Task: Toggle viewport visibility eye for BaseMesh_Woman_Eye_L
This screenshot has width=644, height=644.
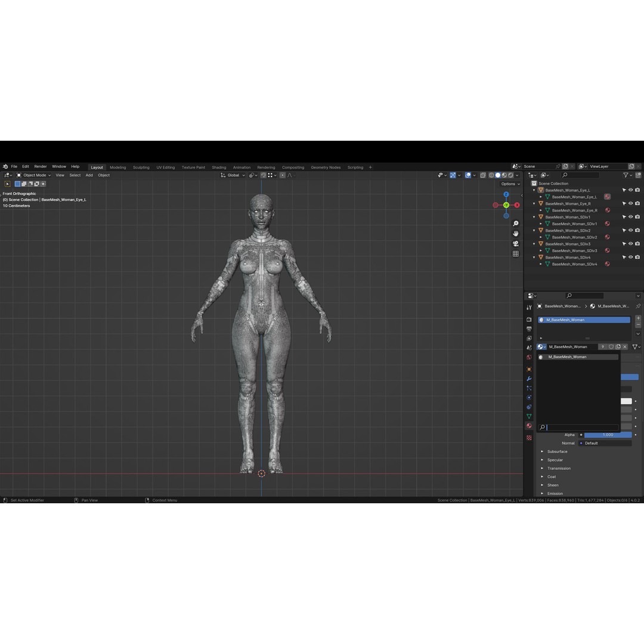Action: [x=630, y=190]
